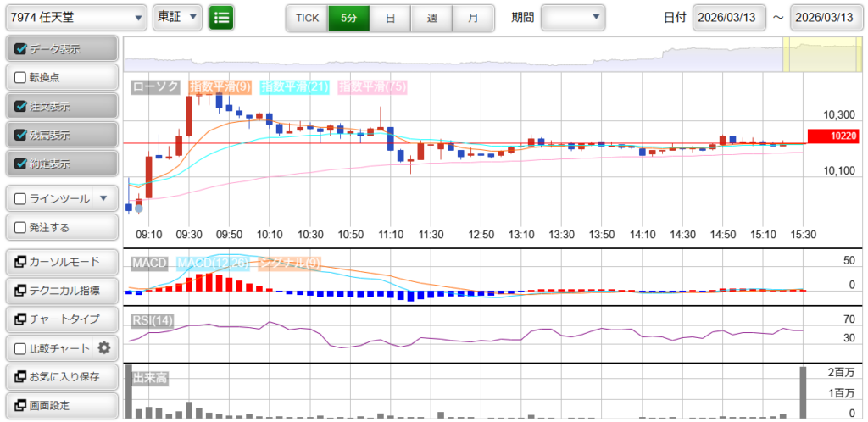Click お気に入り保存 to save favorite
This screenshot has height=422, width=868.
60,376
